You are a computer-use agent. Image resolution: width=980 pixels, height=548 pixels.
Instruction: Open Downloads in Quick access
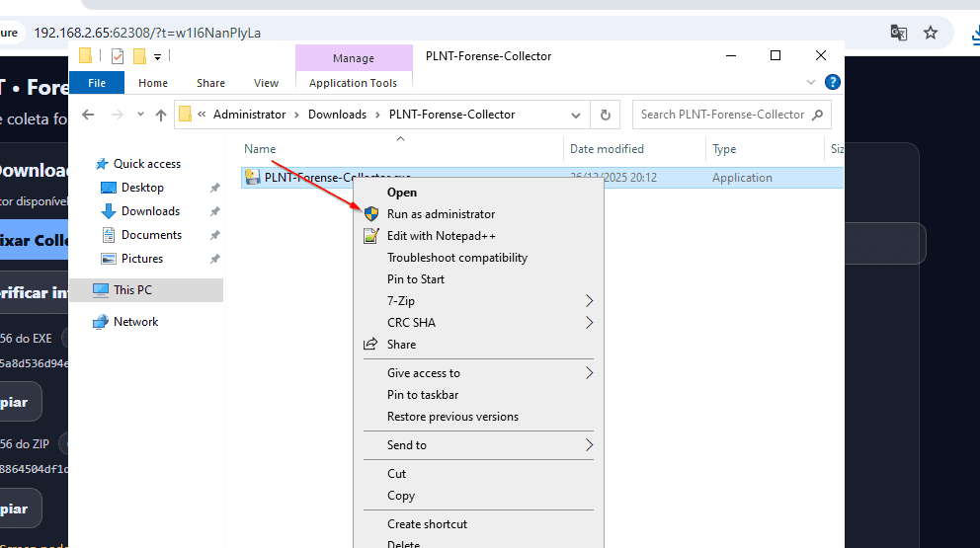150,211
